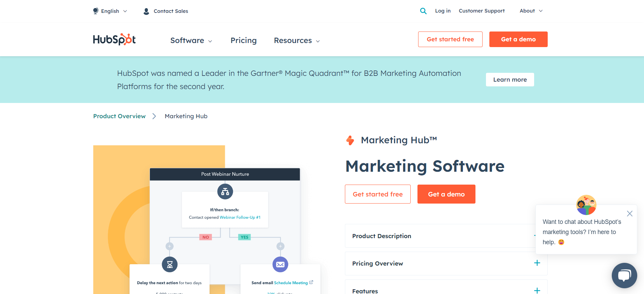Image resolution: width=644 pixels, height=294 pixels.
Task: Expand the Product Description section
Action: (446, 236)
